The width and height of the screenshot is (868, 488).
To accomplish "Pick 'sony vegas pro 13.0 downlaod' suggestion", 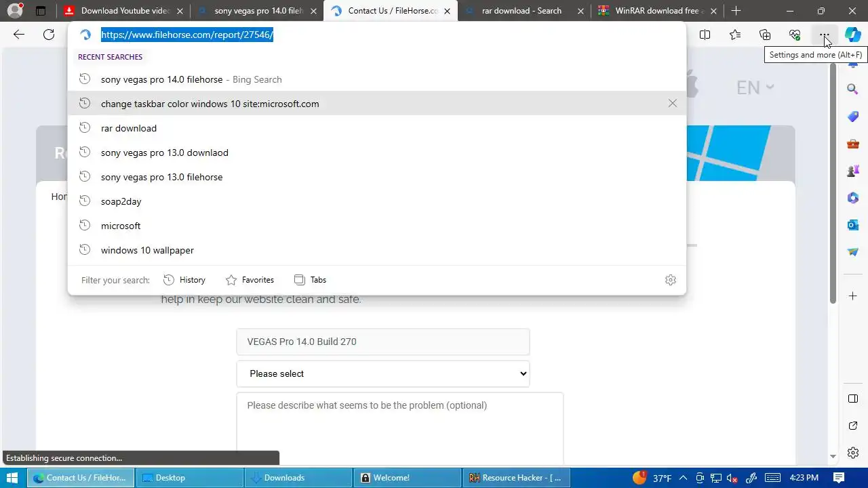I will click(377, 152).
